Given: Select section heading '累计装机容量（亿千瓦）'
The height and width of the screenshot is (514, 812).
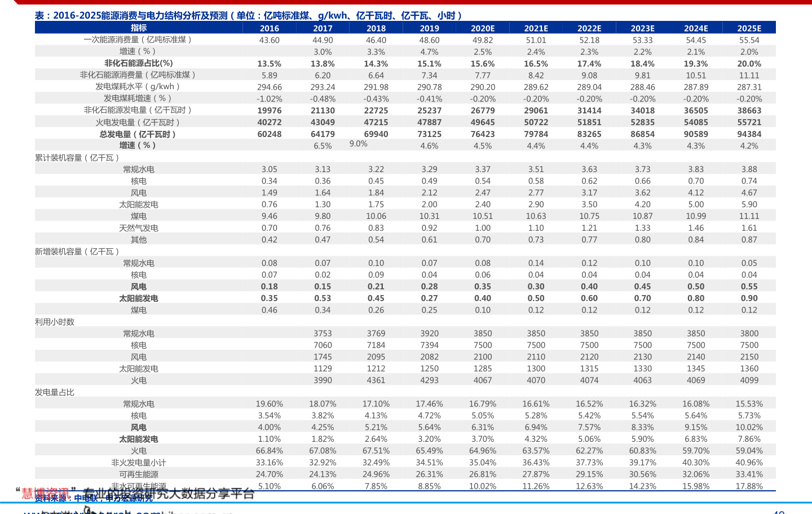Looking at the screenshot, I should tap(78, 157).
